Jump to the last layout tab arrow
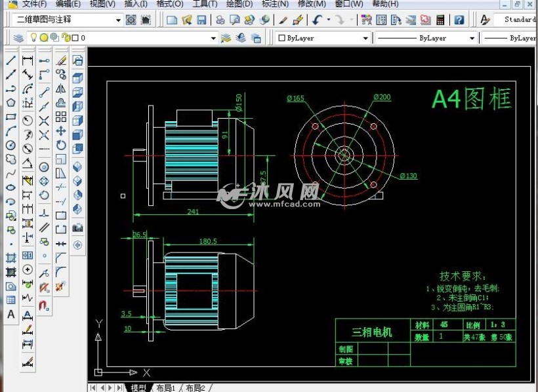Image resolution: width=538 pixels, height=392 pixels. point(119,388)
